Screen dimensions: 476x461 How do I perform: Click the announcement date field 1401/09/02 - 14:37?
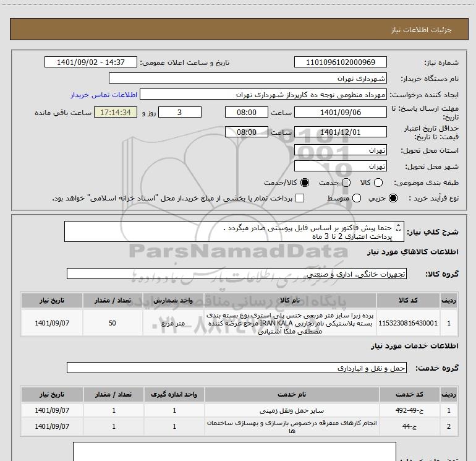pos(91,62)
